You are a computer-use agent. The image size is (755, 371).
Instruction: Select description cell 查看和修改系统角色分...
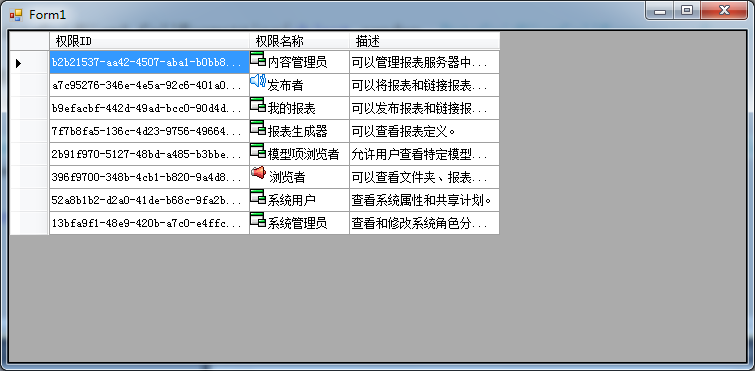click(425, 224)
